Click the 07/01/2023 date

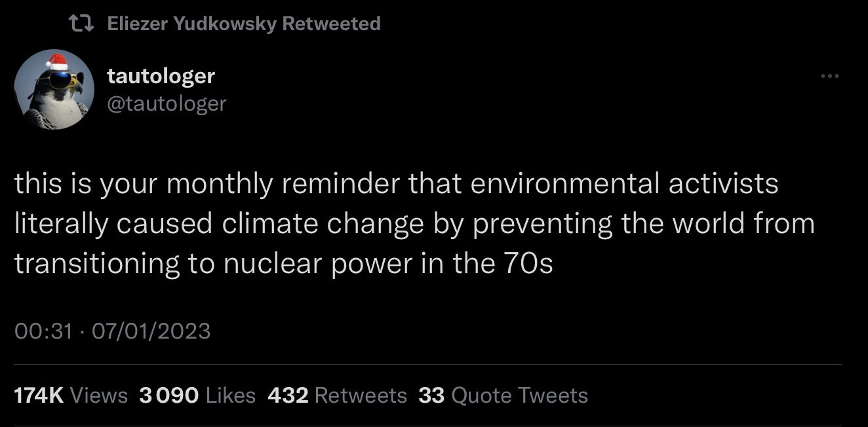point(151,331)
